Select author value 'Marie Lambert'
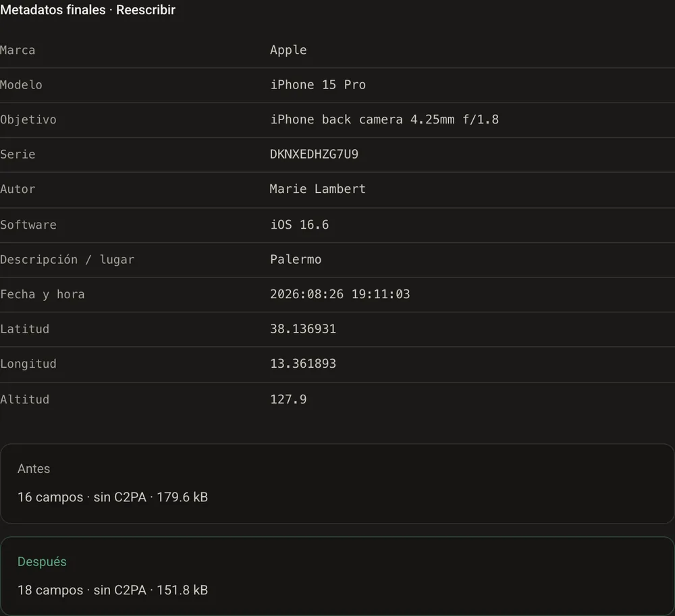 (318, 190)
